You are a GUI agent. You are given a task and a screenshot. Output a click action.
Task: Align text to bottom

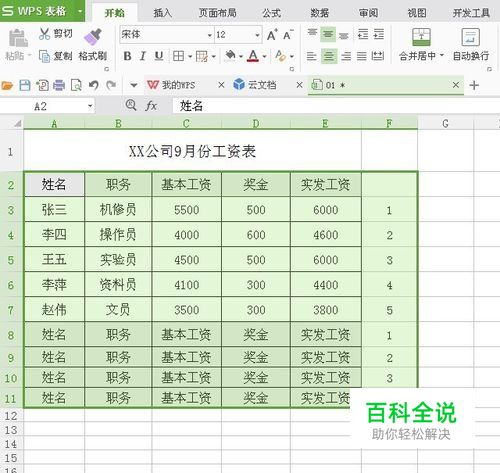pyautogui.click(x=344, y=35)
